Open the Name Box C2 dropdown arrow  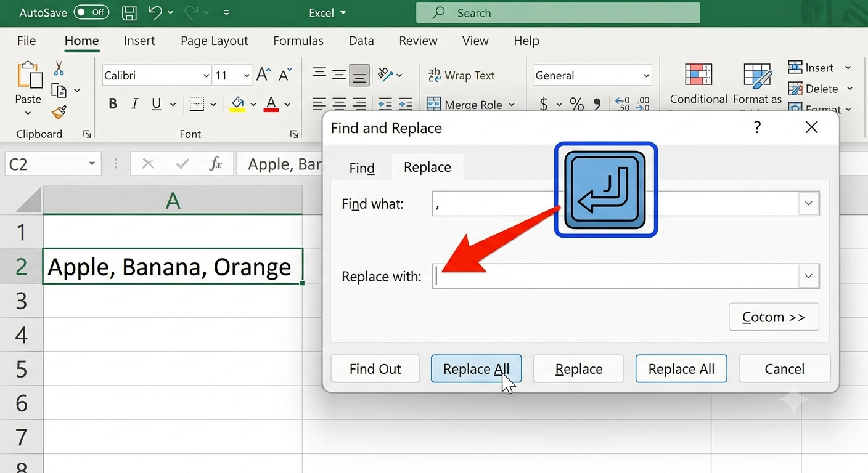point(92,164)
